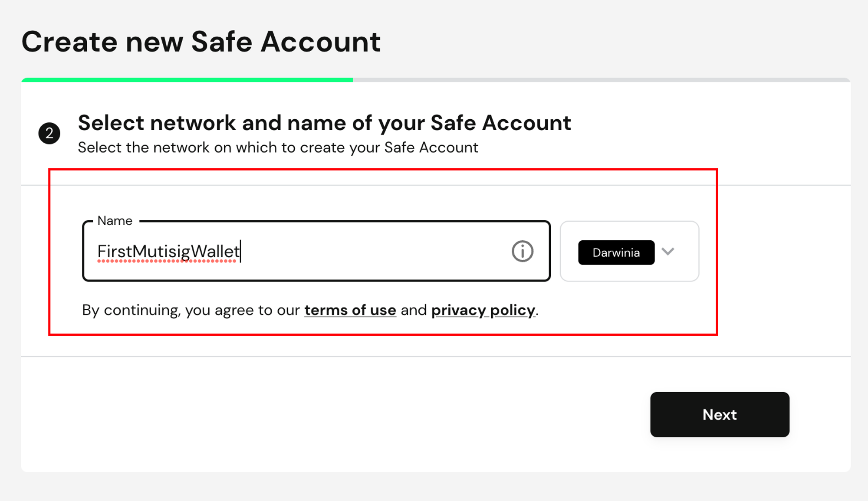Click the period after privacy policy
The image size is (868, 501).
(x=537, y=311)
